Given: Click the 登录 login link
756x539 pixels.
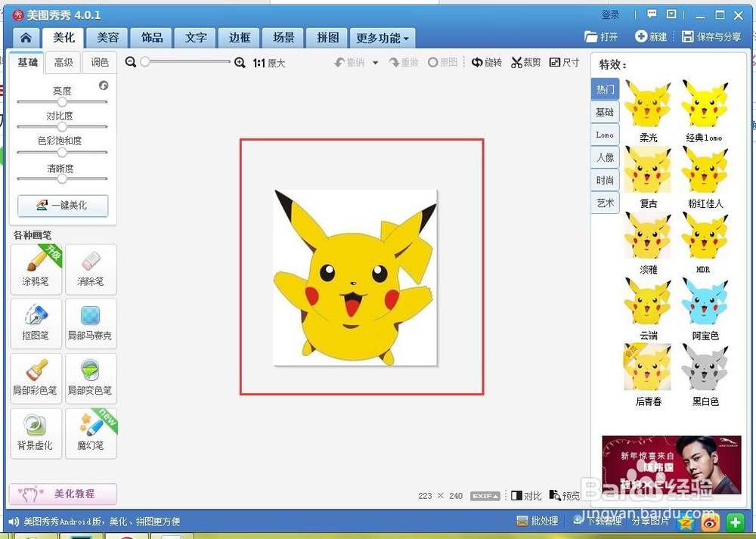Looking at the screenshot, I should click(610, 14).
